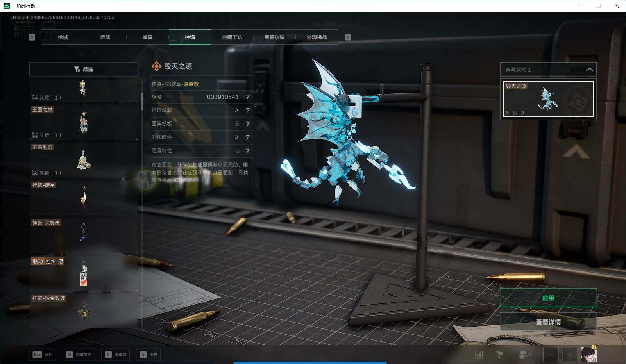Select the 挂饰-暗星 charm in list
This screenshot has width=626, height=364.
(x=84, y=197)
